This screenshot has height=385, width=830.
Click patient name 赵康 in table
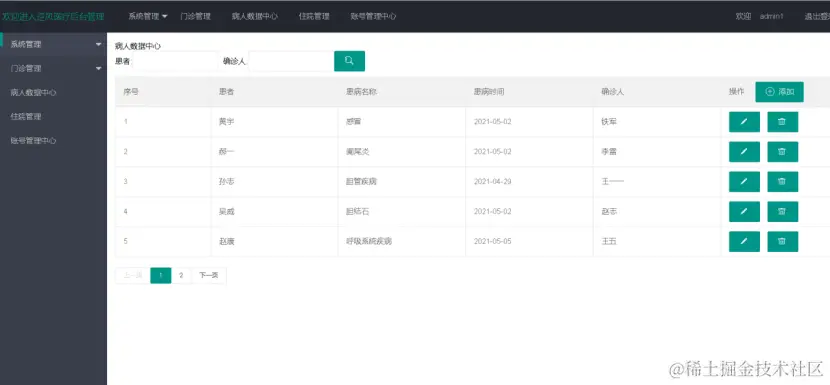pyautogui.click(x=227, y=241)
